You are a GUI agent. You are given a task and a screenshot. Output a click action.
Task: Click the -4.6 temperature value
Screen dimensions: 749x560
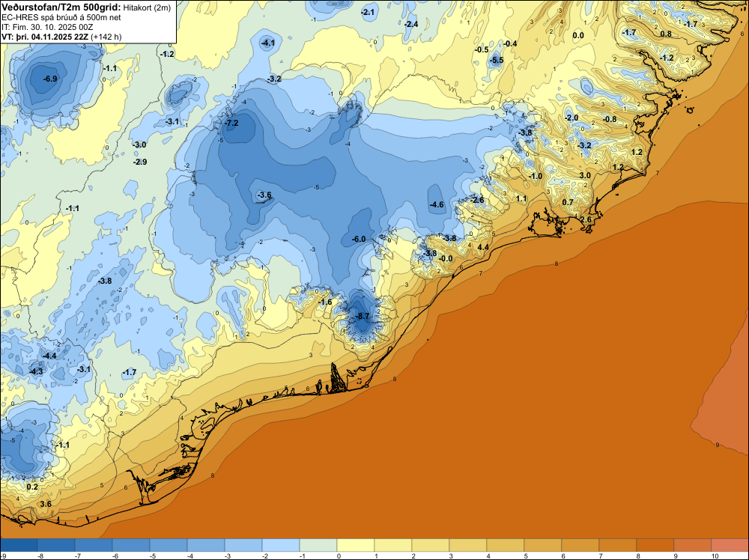click(x=437, y=205)
